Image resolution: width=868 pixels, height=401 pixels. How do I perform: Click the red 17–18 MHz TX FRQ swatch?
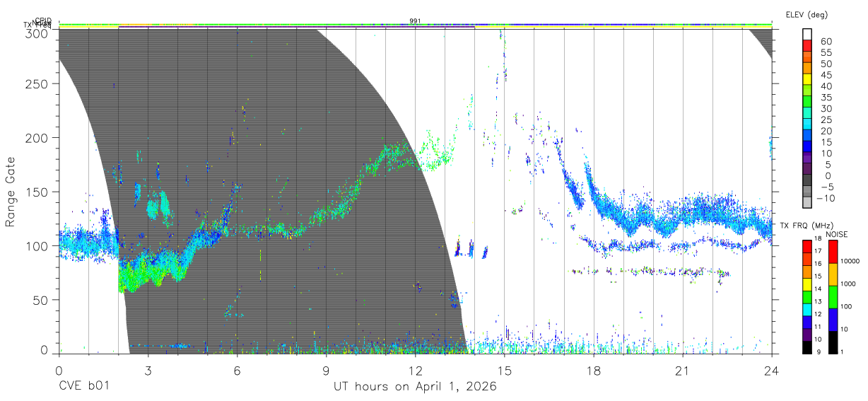point(807,246)
